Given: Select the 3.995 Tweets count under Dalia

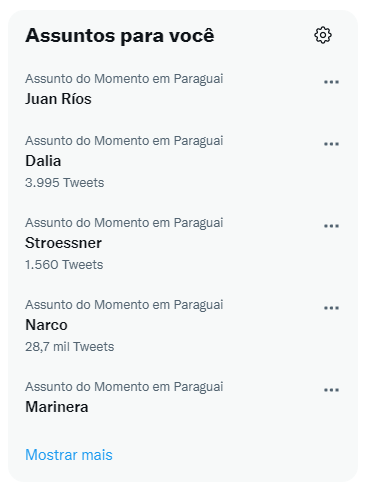Looking at the screenshot, I should (x=65, y=183).
